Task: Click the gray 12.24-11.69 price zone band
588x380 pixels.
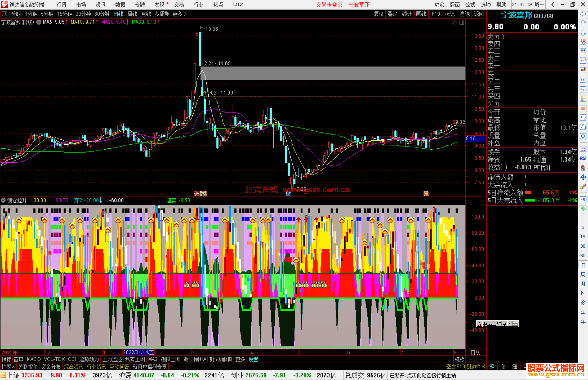Action: point(333,73)
